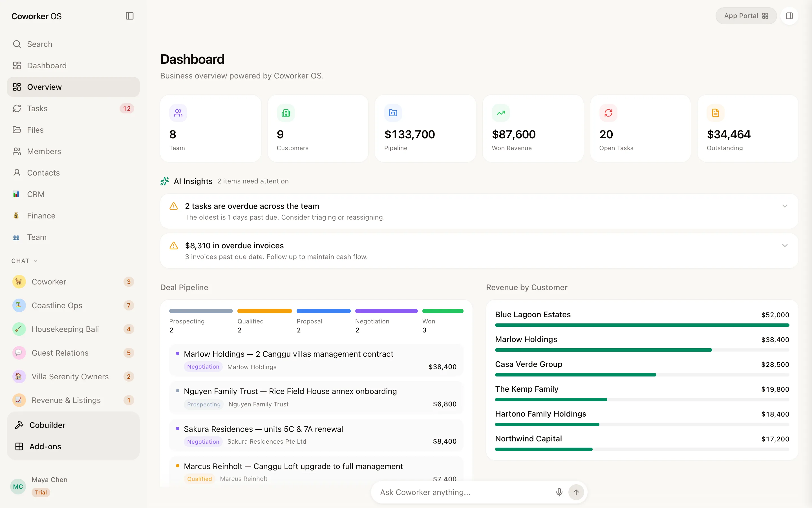The width and height of the screenshot is (812, 508).
Task: Click the Coastline Ops unread badge 7
Action: [129, 305]
